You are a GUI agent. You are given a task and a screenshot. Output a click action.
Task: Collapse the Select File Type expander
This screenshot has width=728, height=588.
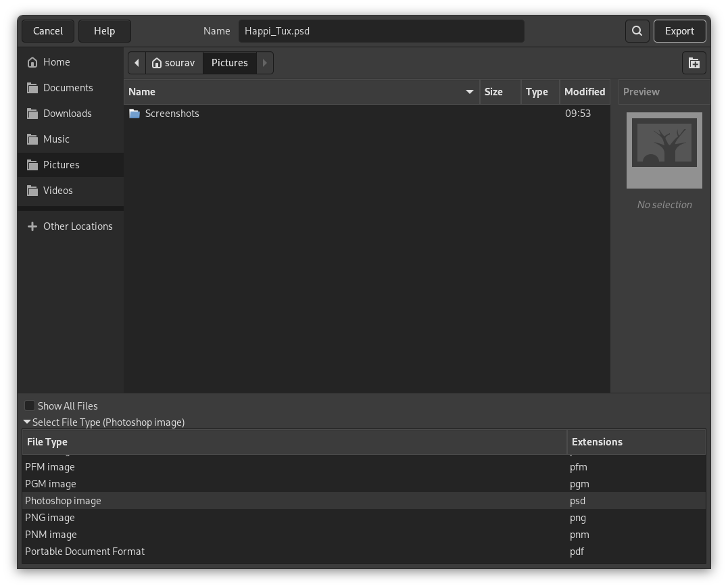(x=26, y=422)
